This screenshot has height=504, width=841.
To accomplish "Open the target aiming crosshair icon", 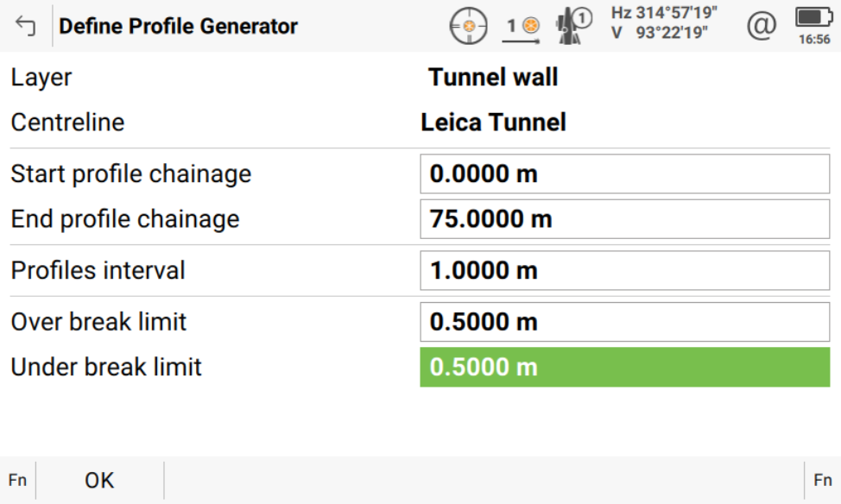I will (469, 27).
